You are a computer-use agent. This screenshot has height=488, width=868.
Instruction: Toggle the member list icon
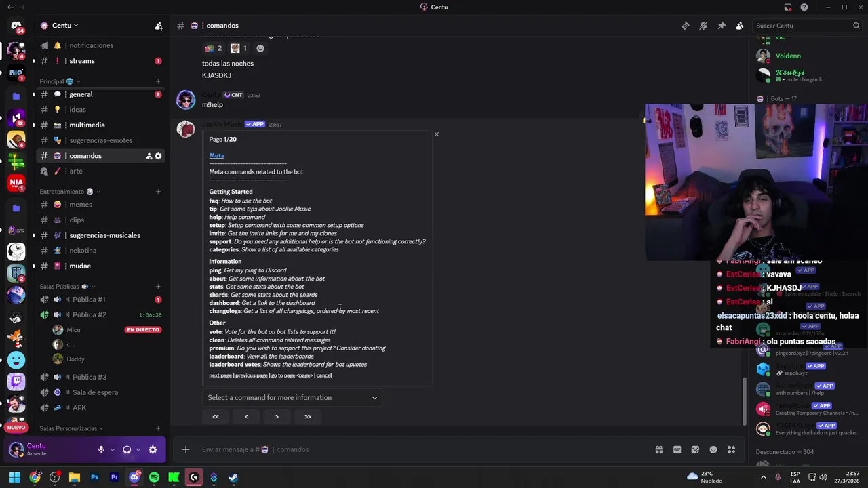[x=740, y=26]
